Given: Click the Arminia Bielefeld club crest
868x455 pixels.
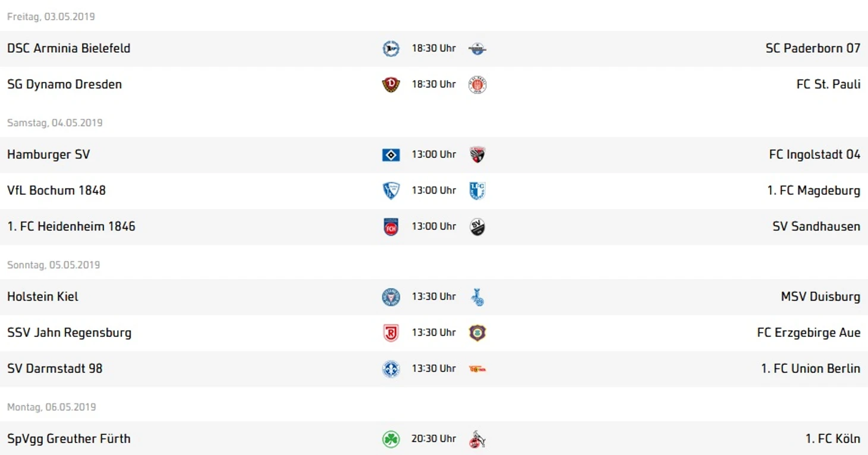Looking at the screenshot, I should pyautogui.click(x=391, y=49).
